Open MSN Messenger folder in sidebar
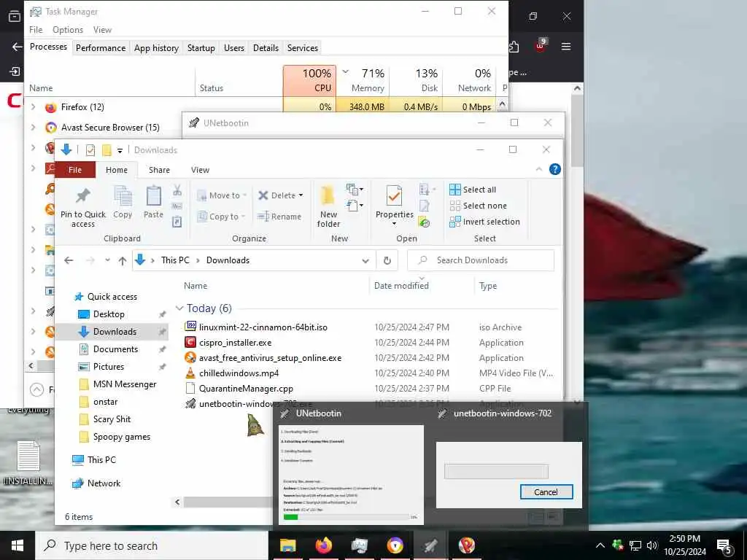Image resolution: width=747 pixels, height=560 pixels. [124, 384]
